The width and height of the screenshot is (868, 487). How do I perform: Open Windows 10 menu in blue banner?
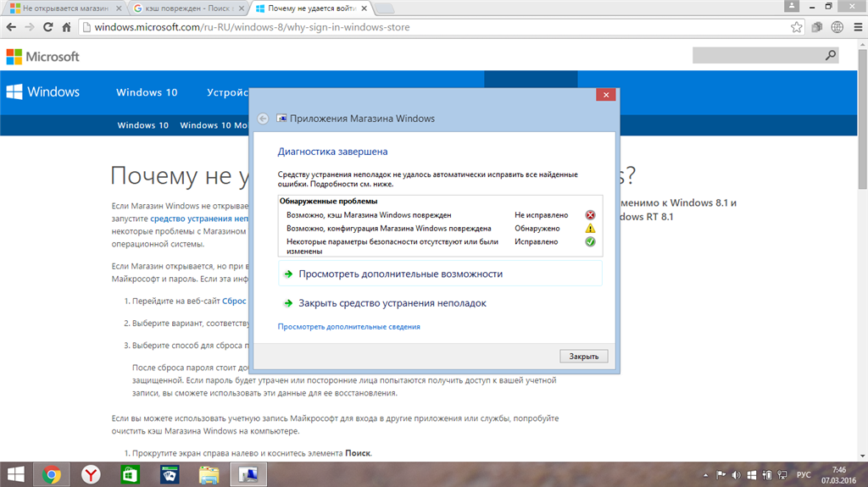(x=147, y=92)
